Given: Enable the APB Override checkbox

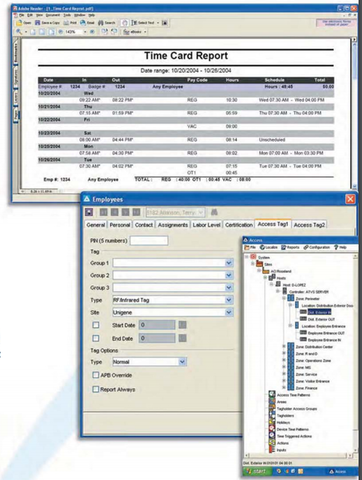Looking at the screenshot, I should 96,375.
